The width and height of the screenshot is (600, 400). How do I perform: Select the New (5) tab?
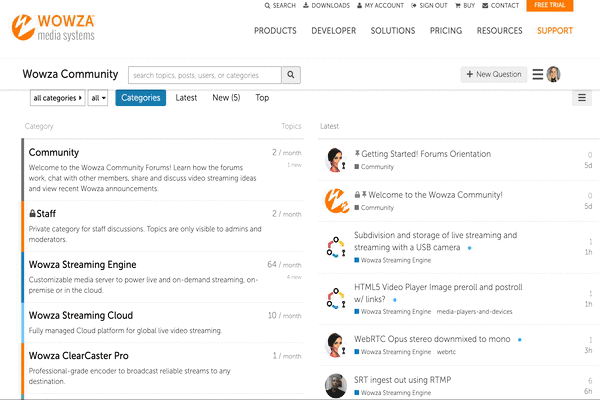(x=226, y=98)
